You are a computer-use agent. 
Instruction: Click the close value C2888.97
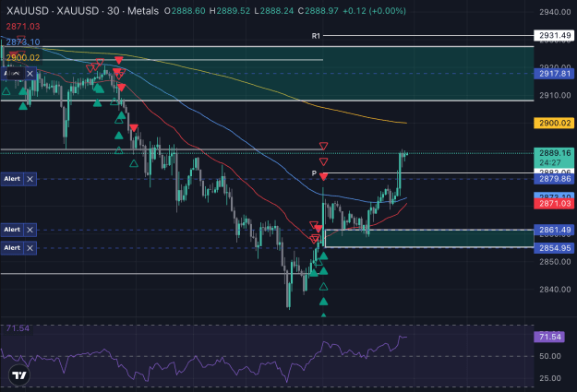point(319,11)
